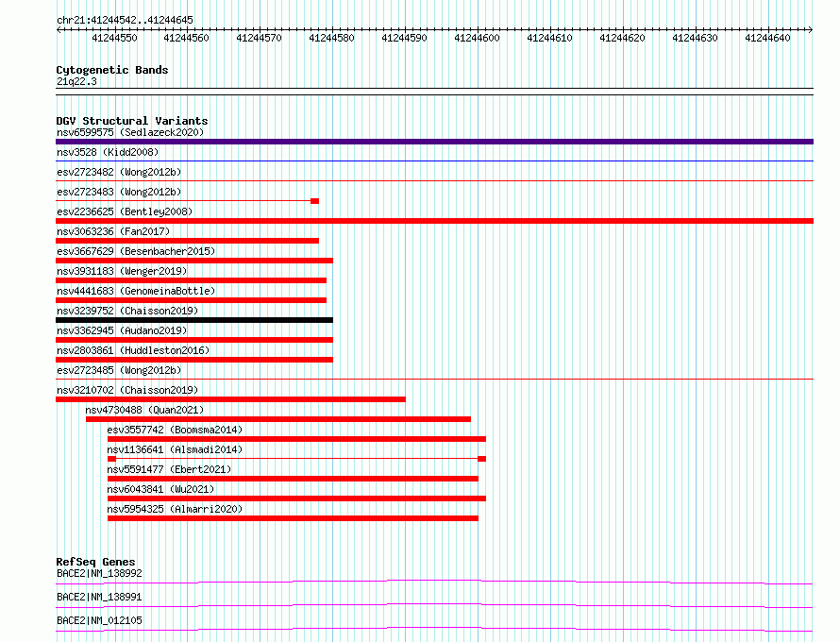Click the small red block of esv2723483
This screenshot has height=642, width=840.
point(315,201)
